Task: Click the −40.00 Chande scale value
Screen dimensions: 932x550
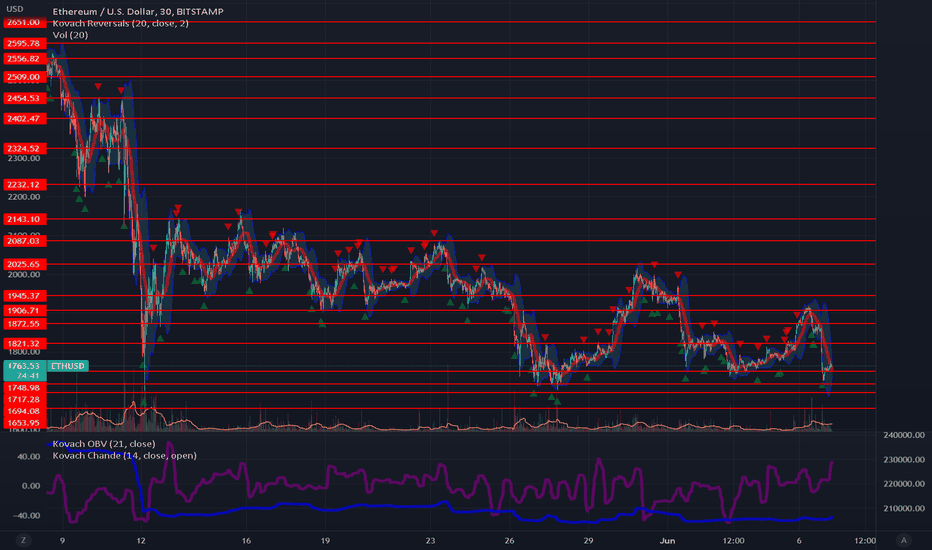Action: [27, 516]
